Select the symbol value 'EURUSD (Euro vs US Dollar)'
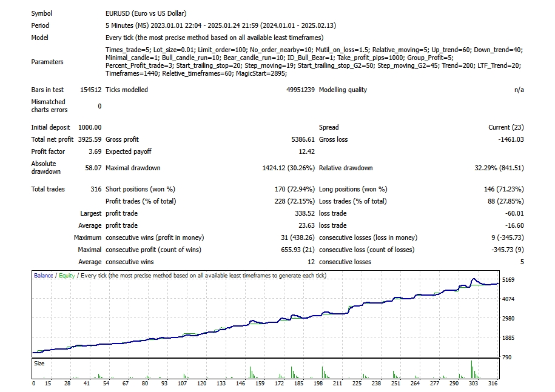Viewport: 555px width, 392px height. click(x=146, y=13)
